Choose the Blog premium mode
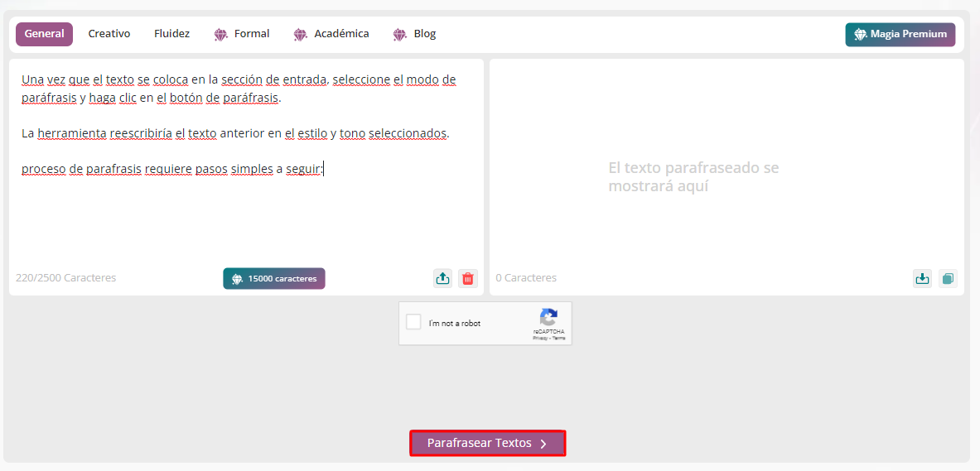980x471 pixels. 414,35
